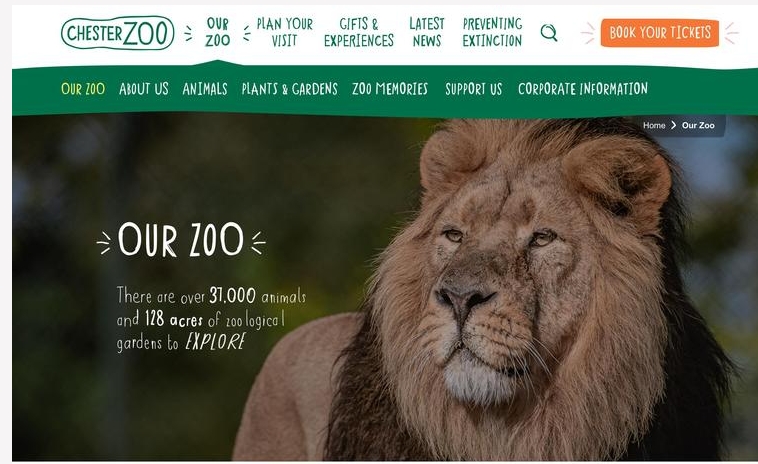Open the Preventing Extinction menu

point(492,32)
